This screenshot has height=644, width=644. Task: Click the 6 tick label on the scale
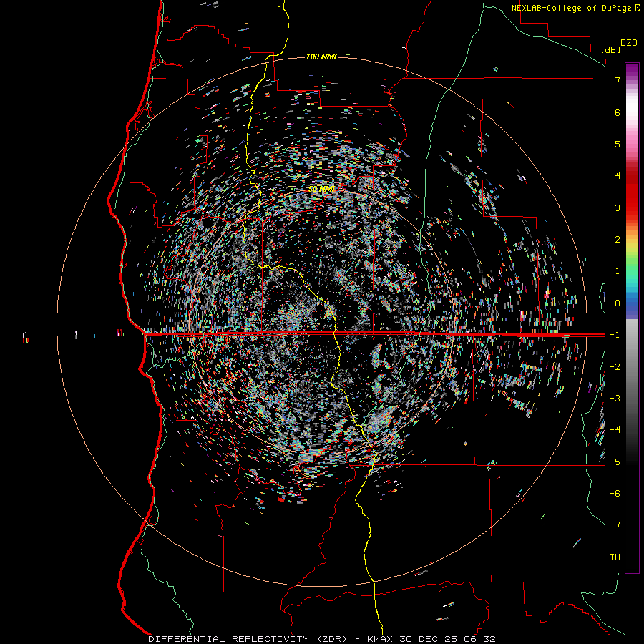point(618,112)
